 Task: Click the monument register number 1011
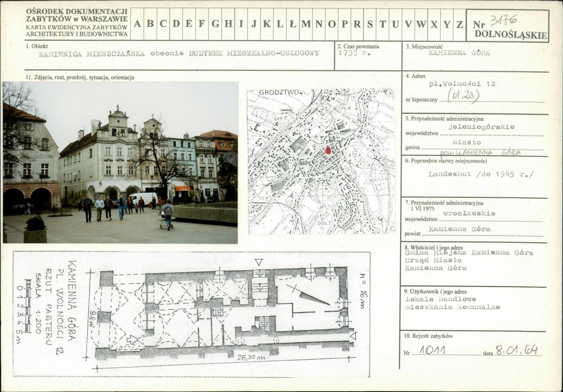432,350
